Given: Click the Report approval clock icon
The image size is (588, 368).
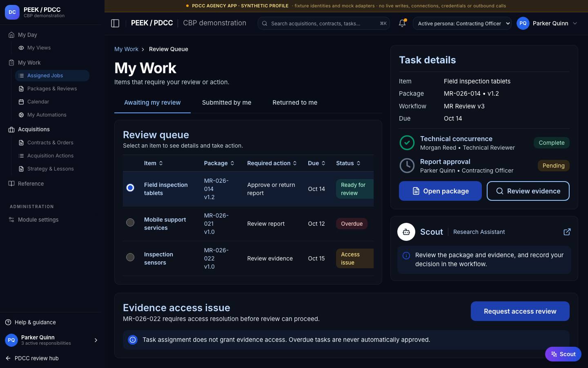Looking at the screenshot, I should [407, 166].
